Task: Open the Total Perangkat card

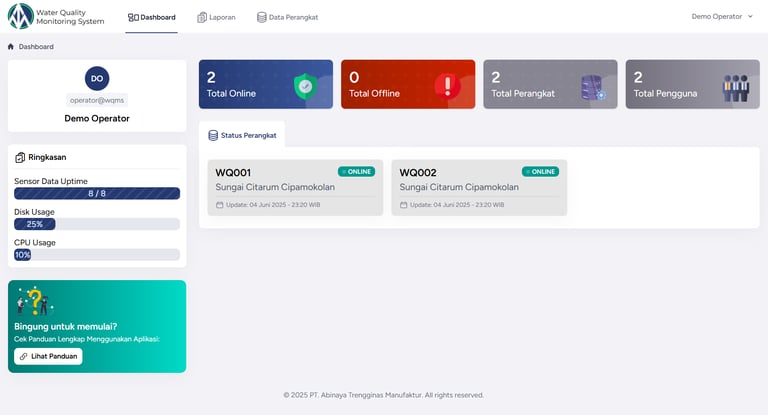Action: coord(551,84)
